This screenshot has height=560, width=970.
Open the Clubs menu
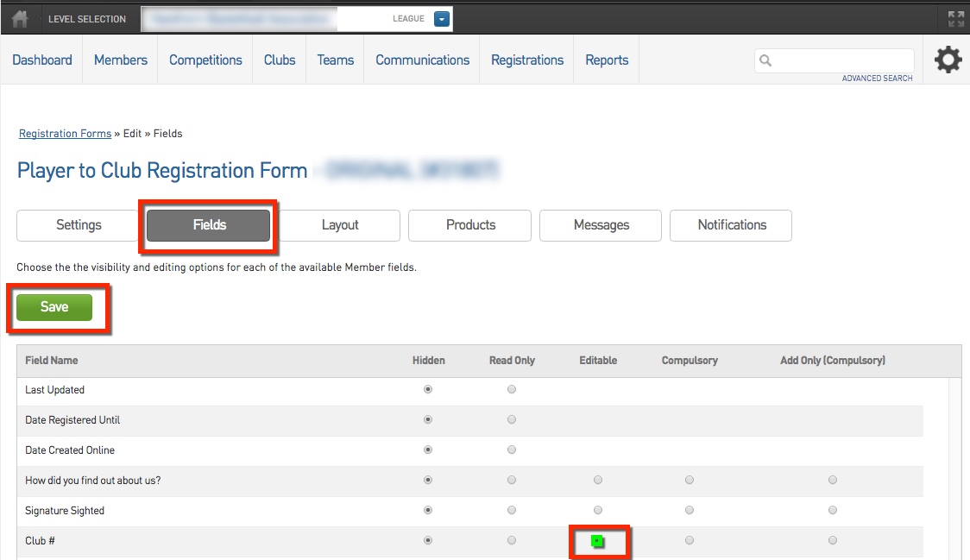[280, 60]
